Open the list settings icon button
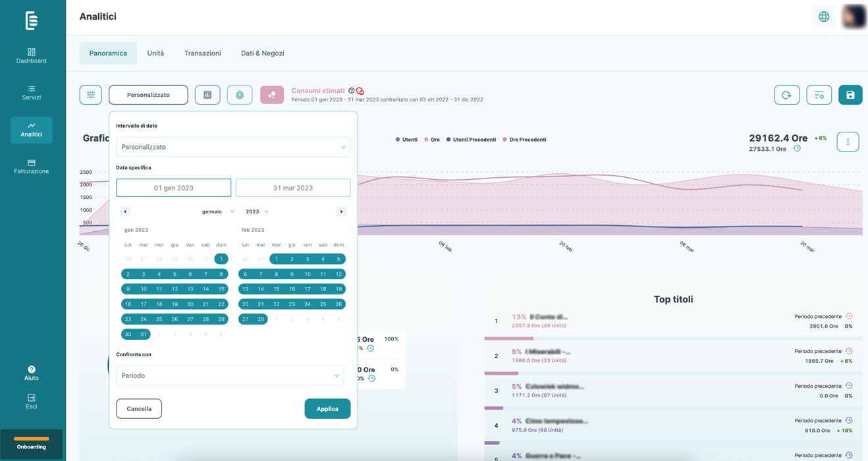Screen dimensions: 868x461 pos(819,95)
